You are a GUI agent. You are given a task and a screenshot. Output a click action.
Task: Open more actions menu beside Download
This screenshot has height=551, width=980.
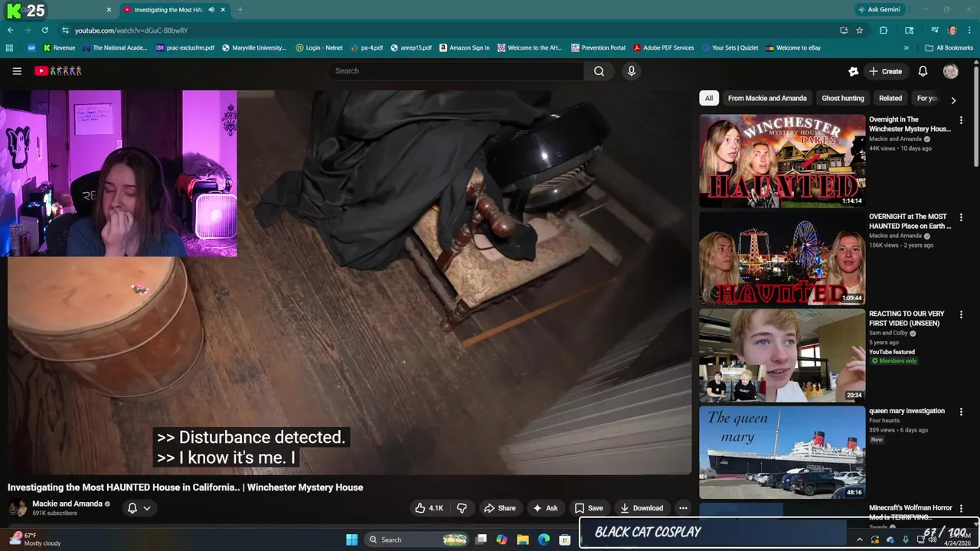point(683,508)
